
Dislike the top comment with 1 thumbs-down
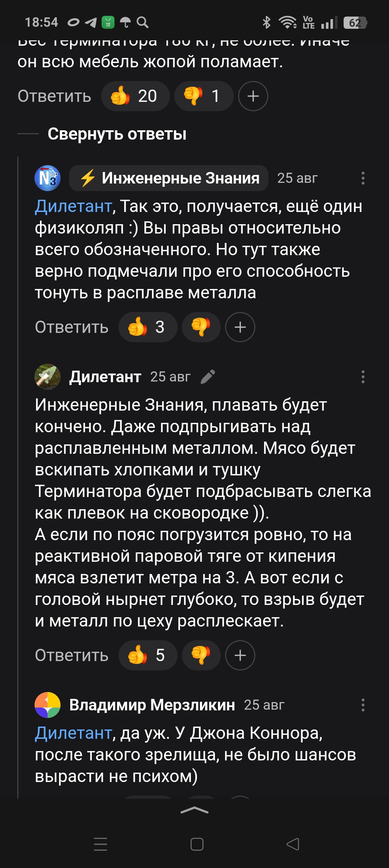click(x=204, y=96)
